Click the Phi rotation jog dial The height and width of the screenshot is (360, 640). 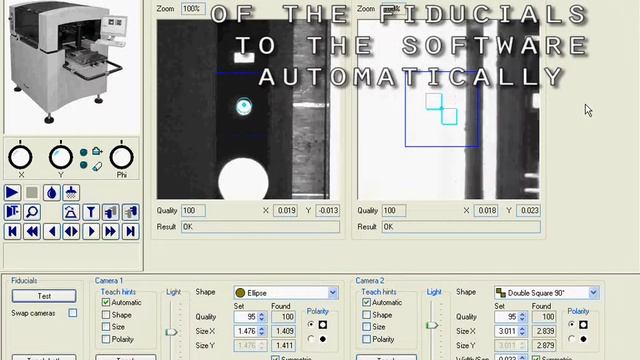pyautogui.click(x=121, y=157)
